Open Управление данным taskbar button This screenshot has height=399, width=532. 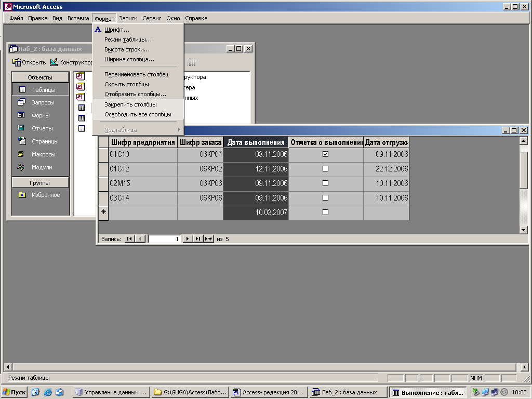[x=111, y=392]
